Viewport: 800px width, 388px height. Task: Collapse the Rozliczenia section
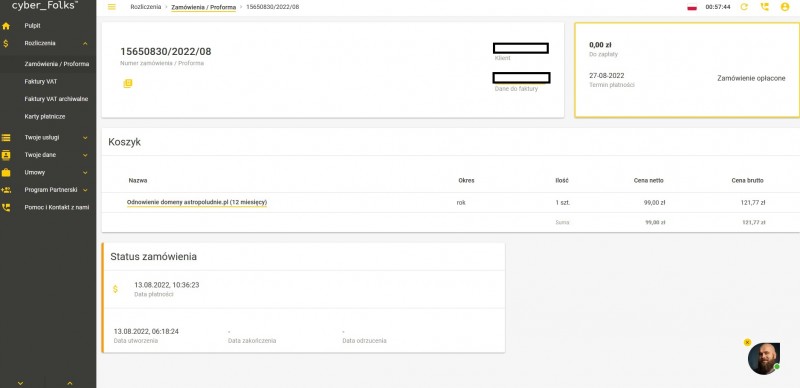click(85, 43)
